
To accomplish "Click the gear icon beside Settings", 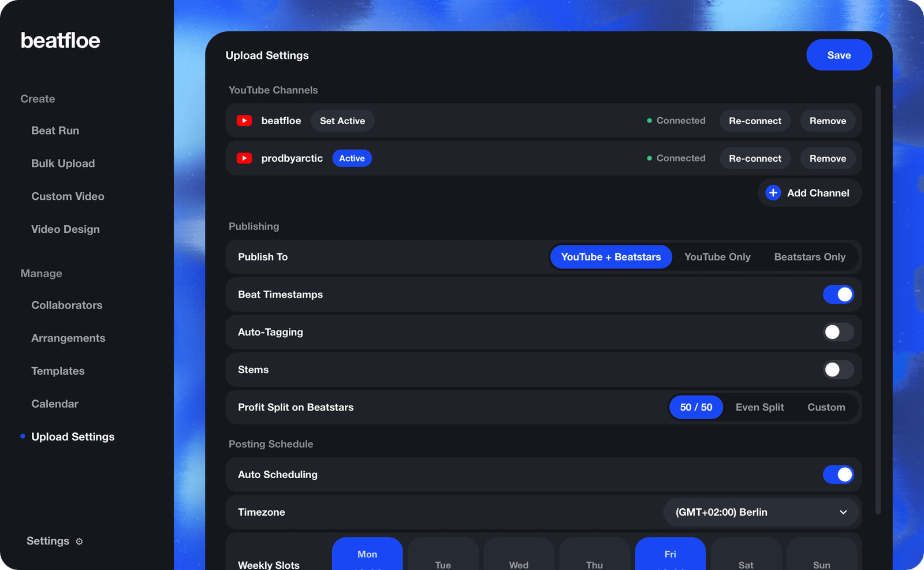I will coord(79,542).
